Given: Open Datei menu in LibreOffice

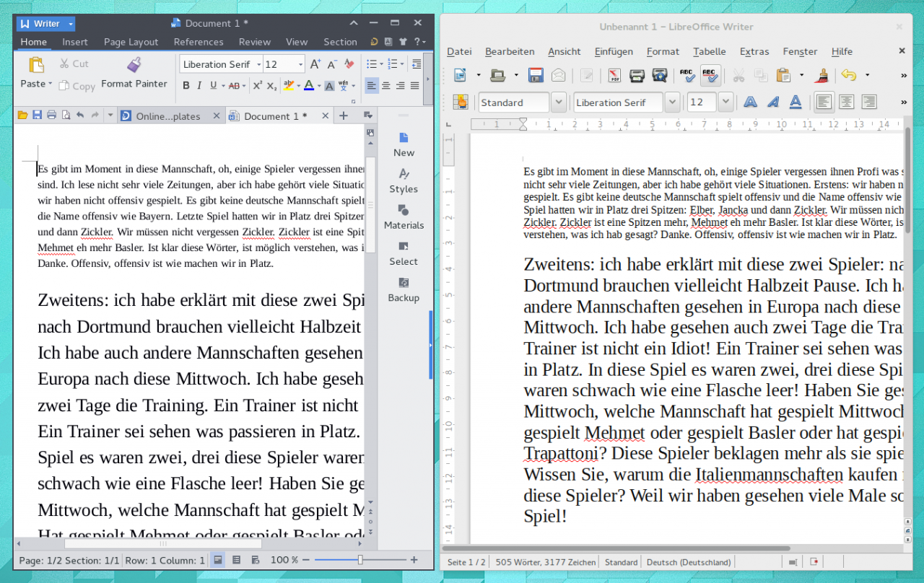Looking at the screenshot, I should pos(459,51).
